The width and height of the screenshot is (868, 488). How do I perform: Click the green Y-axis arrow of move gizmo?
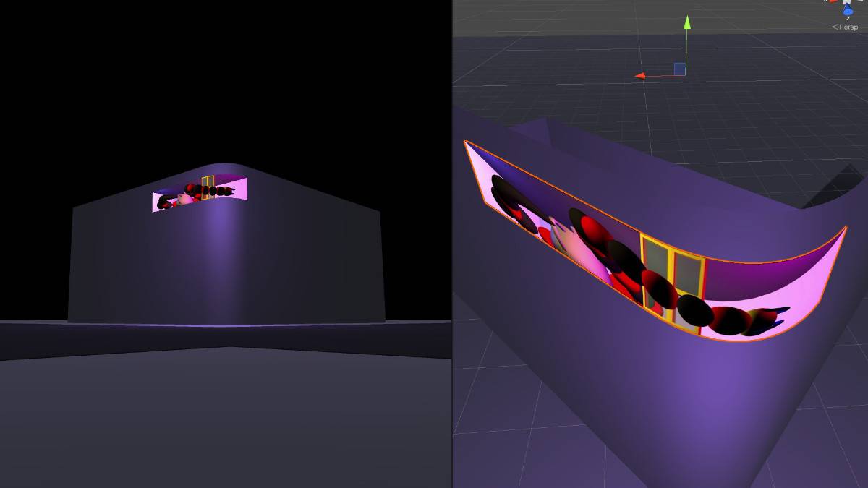[x=686, y=22]
